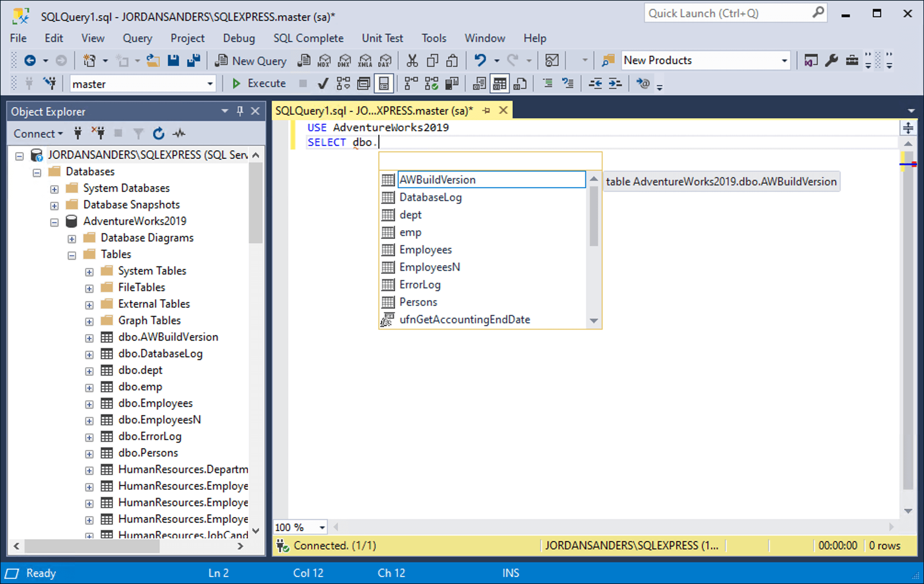Viewport: 924px width, 584px height.
Task: Click the Specify Values for Template Parameters icon
Action: point(643,84)
